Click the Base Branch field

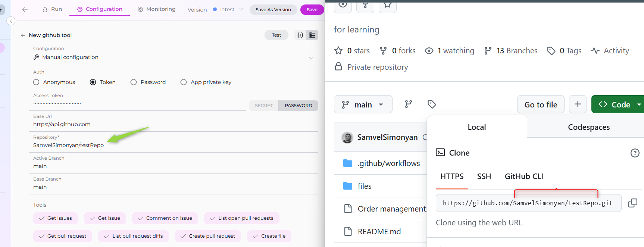click(x=173, y=187)
